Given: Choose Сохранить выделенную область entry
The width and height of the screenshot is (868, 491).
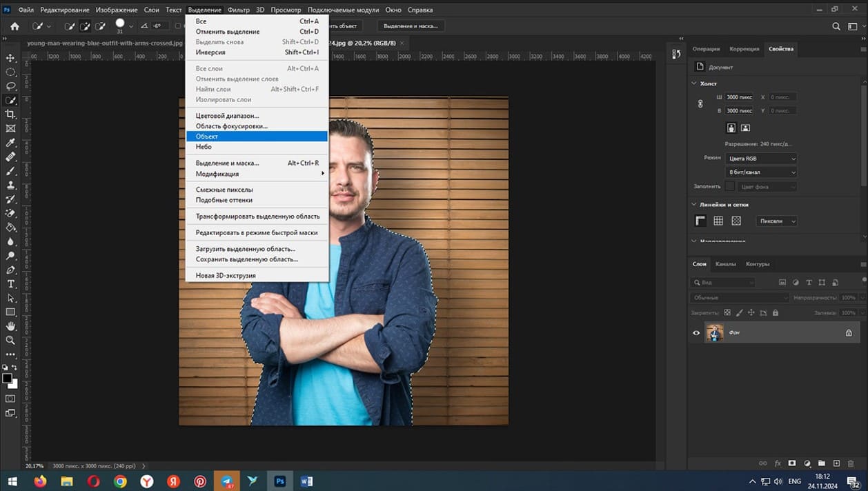Looking at the screenshot, I should [x=257, y=259].
